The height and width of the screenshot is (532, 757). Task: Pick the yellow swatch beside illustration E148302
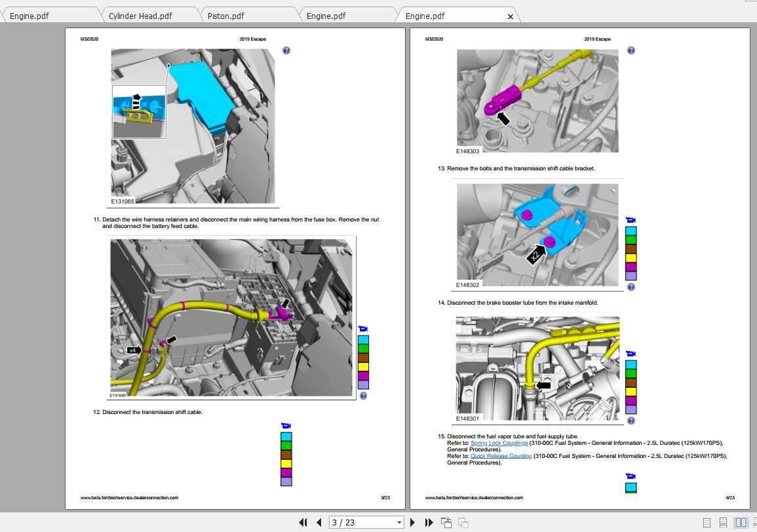[x=631, y=257]
